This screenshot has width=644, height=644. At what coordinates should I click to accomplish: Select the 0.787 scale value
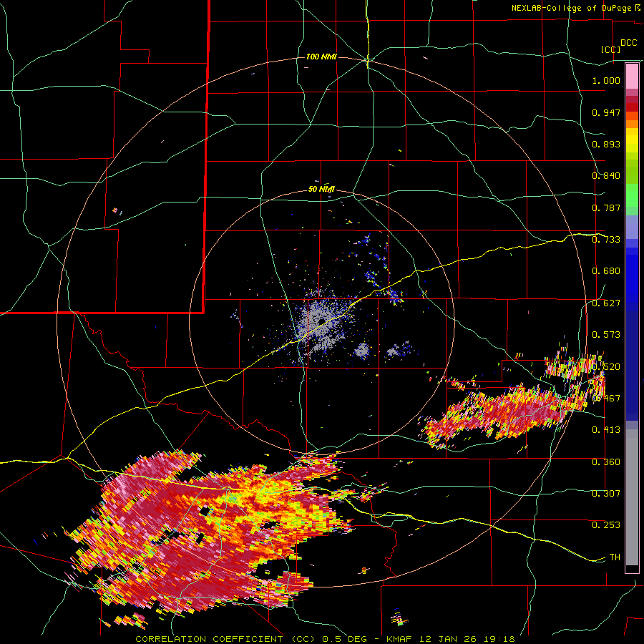(x=606, y=208)
